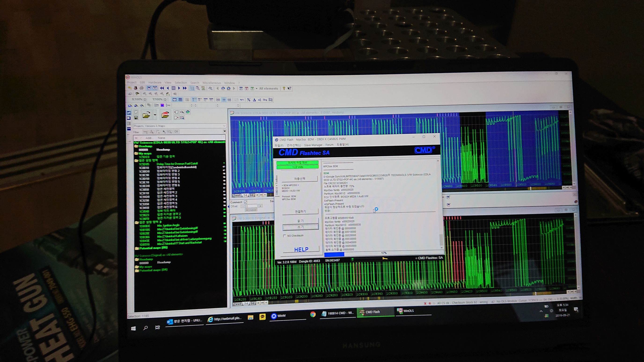Click the save floppy disk icon in WinOLS
Viewport: 644px width, 362px height.
pos(136,118)
